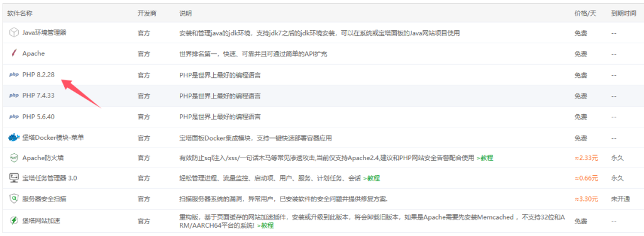Click the 堡塔网站加速 lightning icon
The width and height of the screenshot is (644, 236).
[14, 220]
